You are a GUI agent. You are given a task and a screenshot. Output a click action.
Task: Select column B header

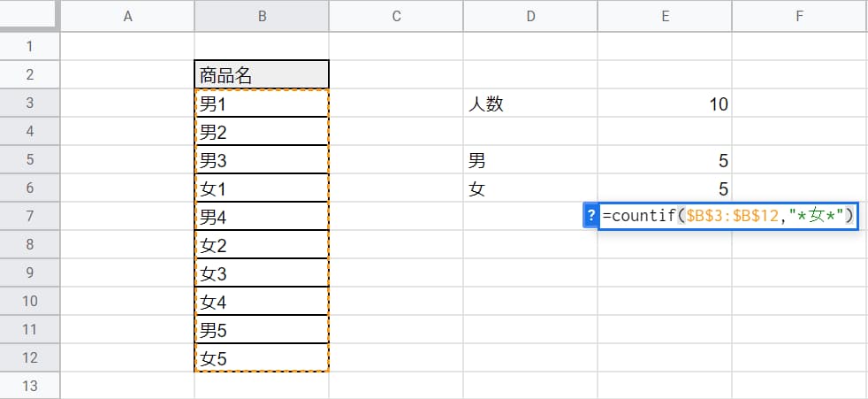[x=262, y=16]
